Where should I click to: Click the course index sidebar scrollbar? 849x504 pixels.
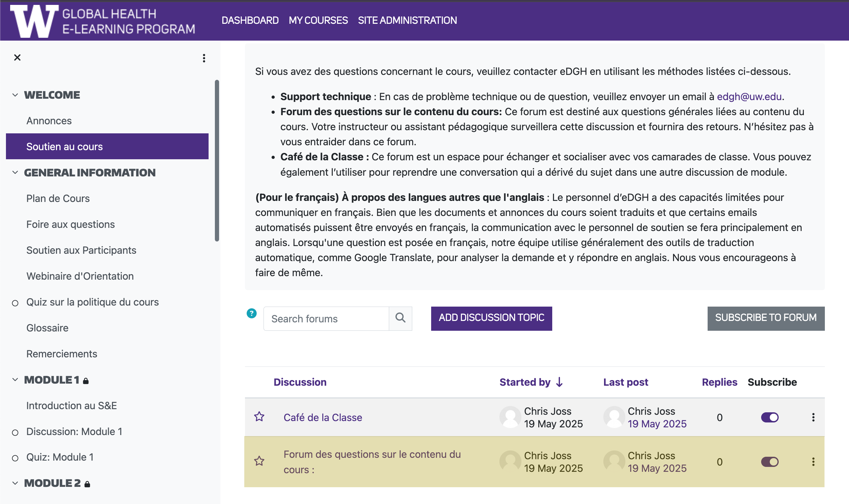[x=217, y=161]
